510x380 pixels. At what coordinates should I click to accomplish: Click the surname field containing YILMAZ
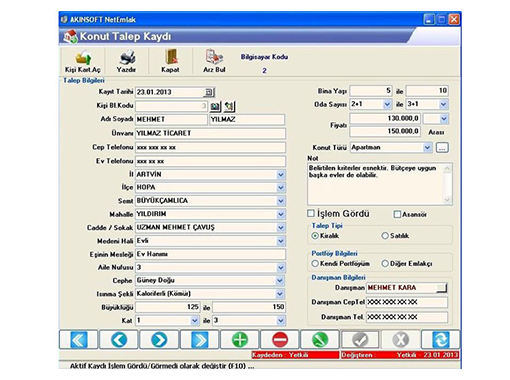click(x=247, y=120)
